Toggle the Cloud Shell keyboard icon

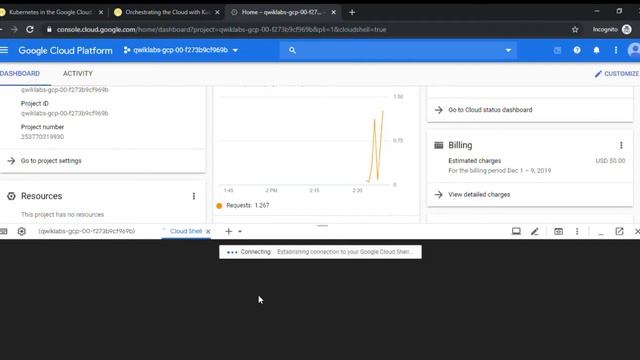4,231
